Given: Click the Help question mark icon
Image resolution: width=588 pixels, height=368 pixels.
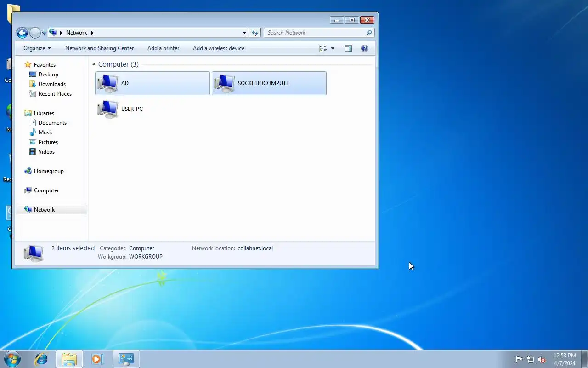Looking at the screenshot, I should click(x=365, y=48).
